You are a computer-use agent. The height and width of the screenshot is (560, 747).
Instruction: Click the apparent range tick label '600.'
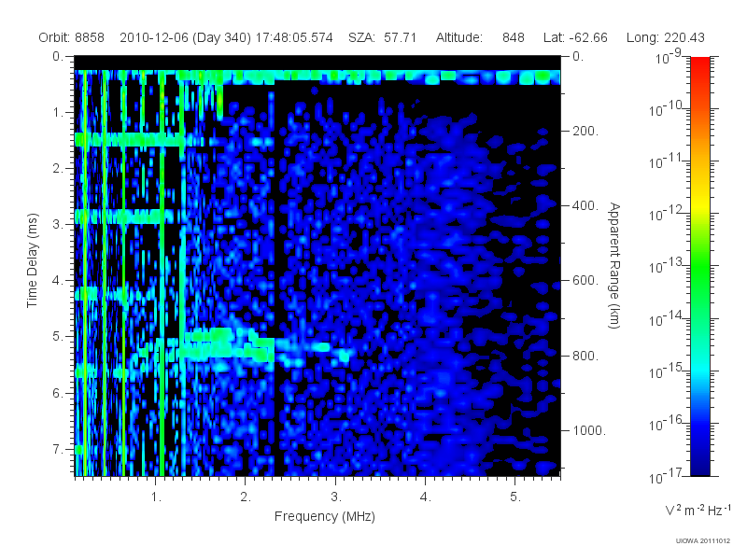click(585, 281)
